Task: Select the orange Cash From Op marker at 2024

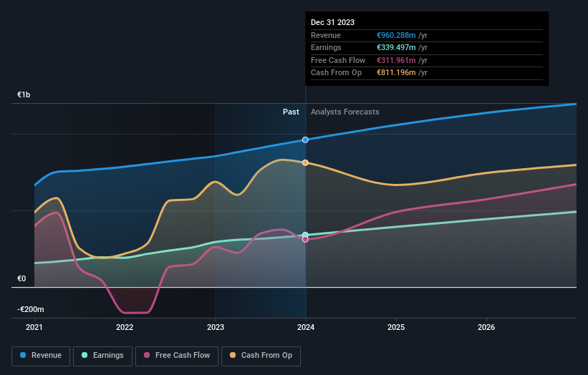Action: (x=305, y=162)
